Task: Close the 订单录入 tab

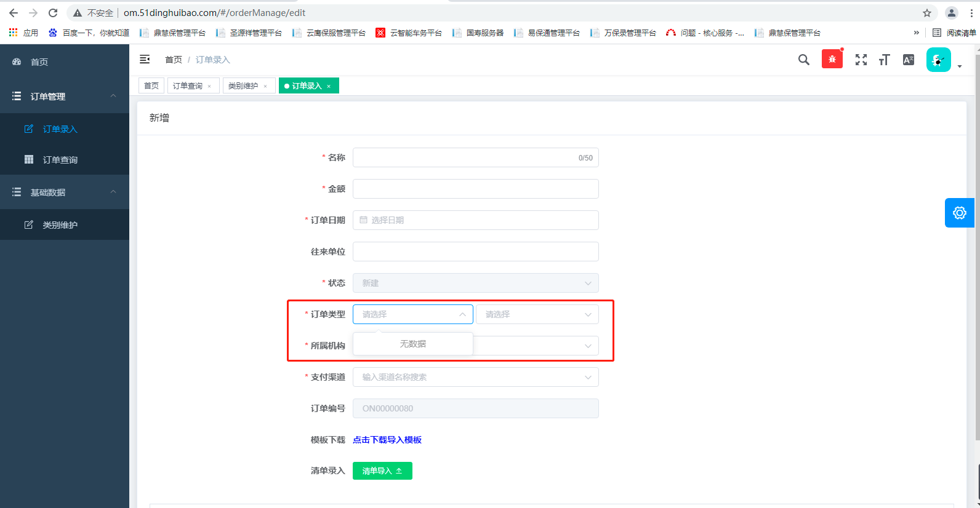Action: point(329,86)
